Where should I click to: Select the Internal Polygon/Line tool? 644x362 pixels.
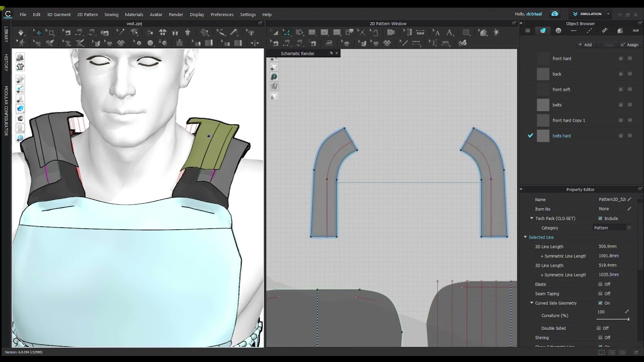point(324,32)
